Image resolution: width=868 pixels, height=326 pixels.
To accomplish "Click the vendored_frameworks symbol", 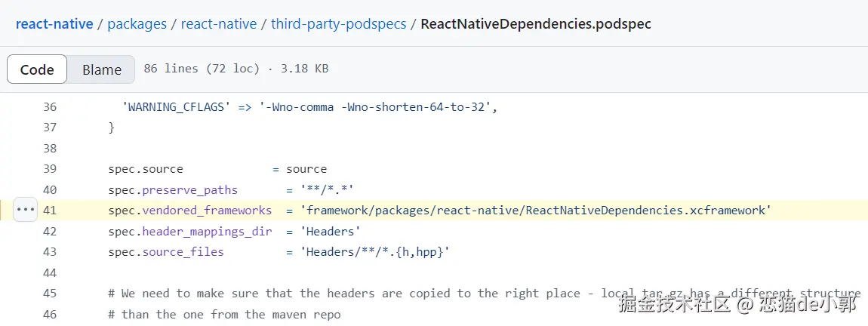I will tap(207, 211).
